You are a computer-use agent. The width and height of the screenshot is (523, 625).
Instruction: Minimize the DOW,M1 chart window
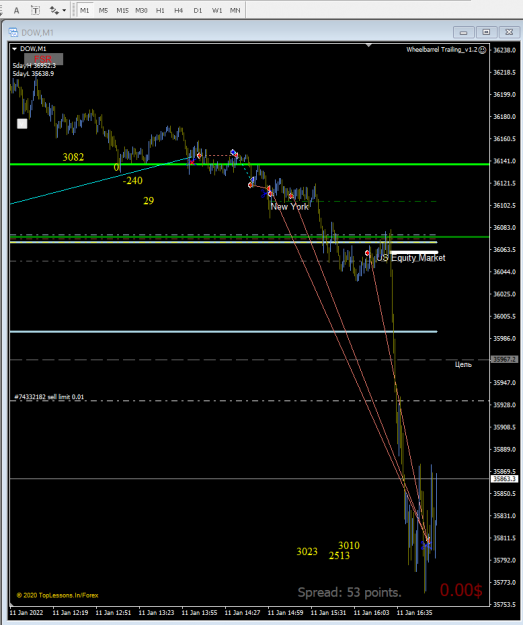(x=464, y=32)
